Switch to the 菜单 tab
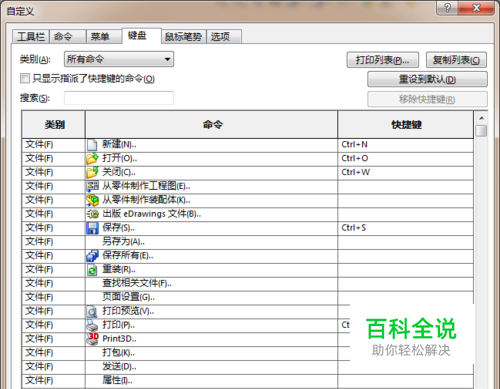The height and width of the screenshot is (389, 500). (x=104, y=36)
